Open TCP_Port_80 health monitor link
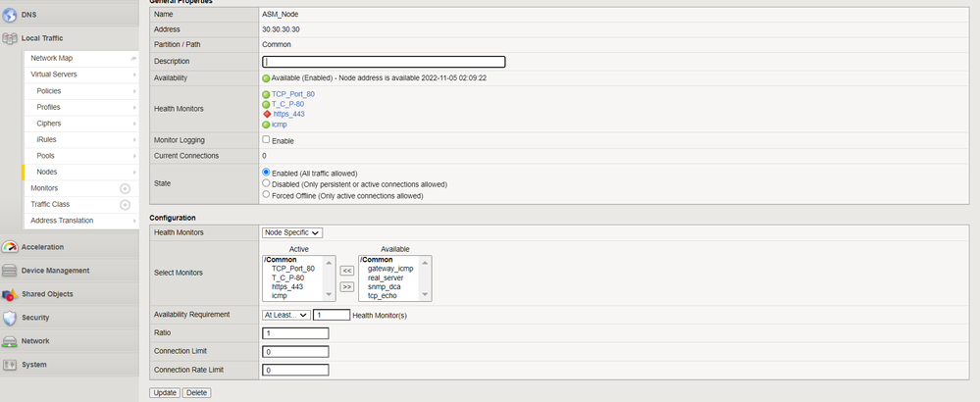This screenshot has width=980, height=402. (x=293, y=94)
